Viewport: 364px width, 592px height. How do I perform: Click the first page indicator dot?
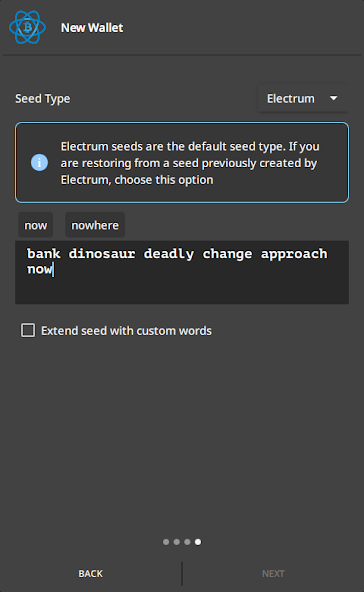[166, 542]
